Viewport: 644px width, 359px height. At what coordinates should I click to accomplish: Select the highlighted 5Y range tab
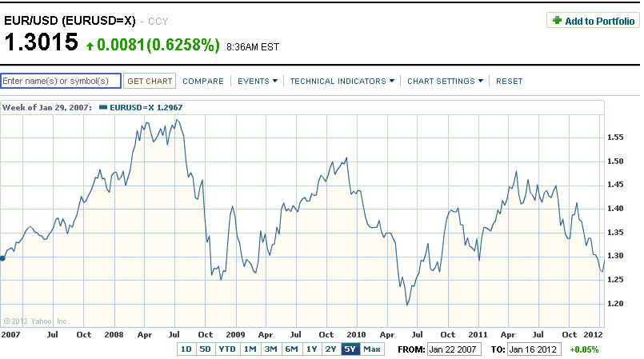pos(350,349)
